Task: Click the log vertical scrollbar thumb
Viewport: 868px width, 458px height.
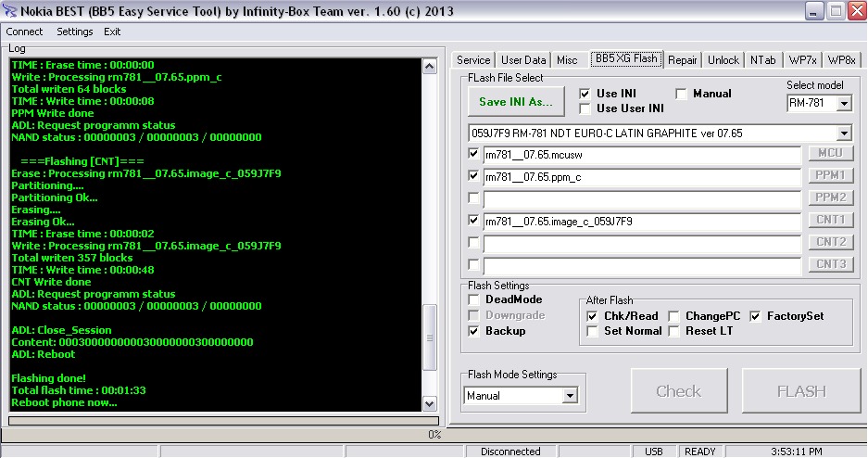Action: pos(430,337)
